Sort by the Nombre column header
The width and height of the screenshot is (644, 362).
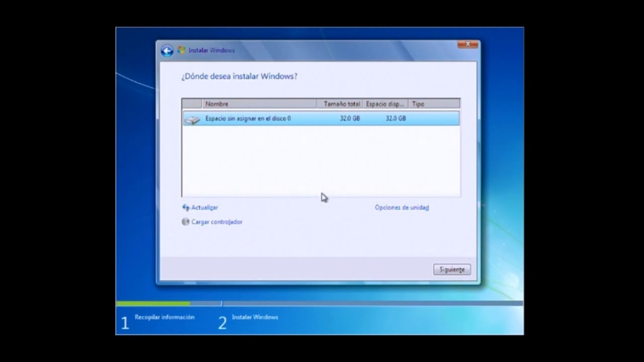point(259,104)
